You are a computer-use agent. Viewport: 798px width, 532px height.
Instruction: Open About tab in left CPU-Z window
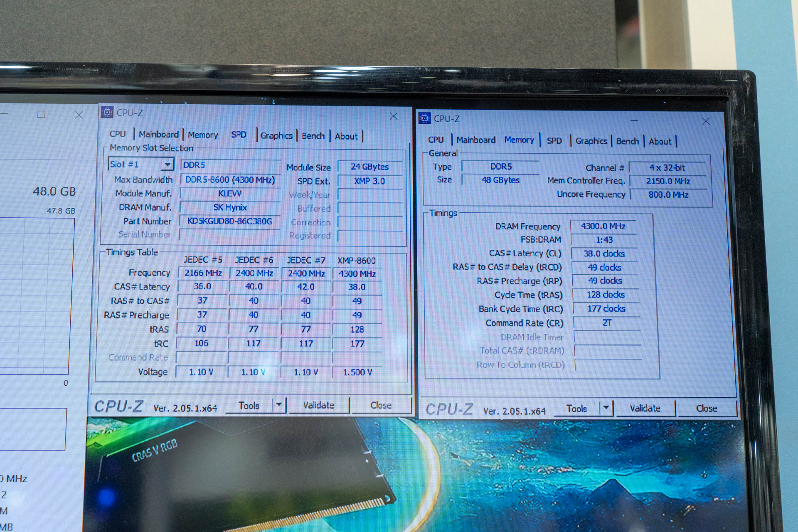(346, 136)
